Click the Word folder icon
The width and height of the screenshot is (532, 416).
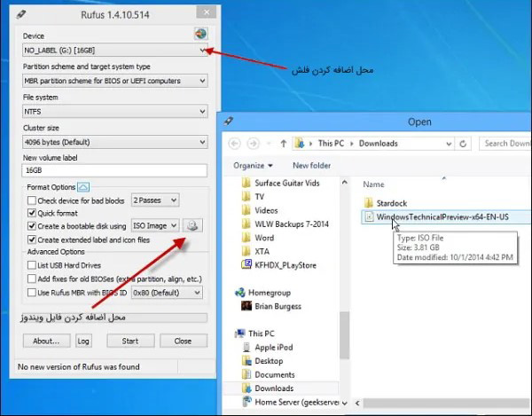(246, 238)
